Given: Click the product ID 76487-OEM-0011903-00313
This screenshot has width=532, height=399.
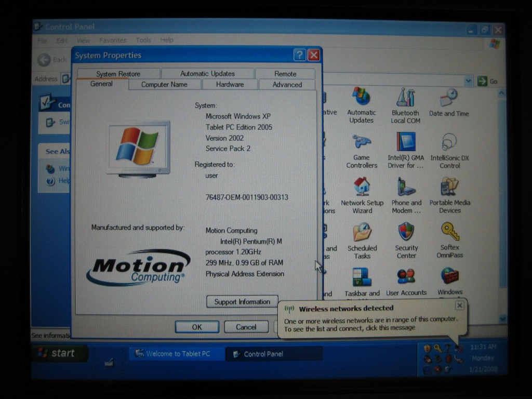Looking at the screenshot, I should click(247, 197).
